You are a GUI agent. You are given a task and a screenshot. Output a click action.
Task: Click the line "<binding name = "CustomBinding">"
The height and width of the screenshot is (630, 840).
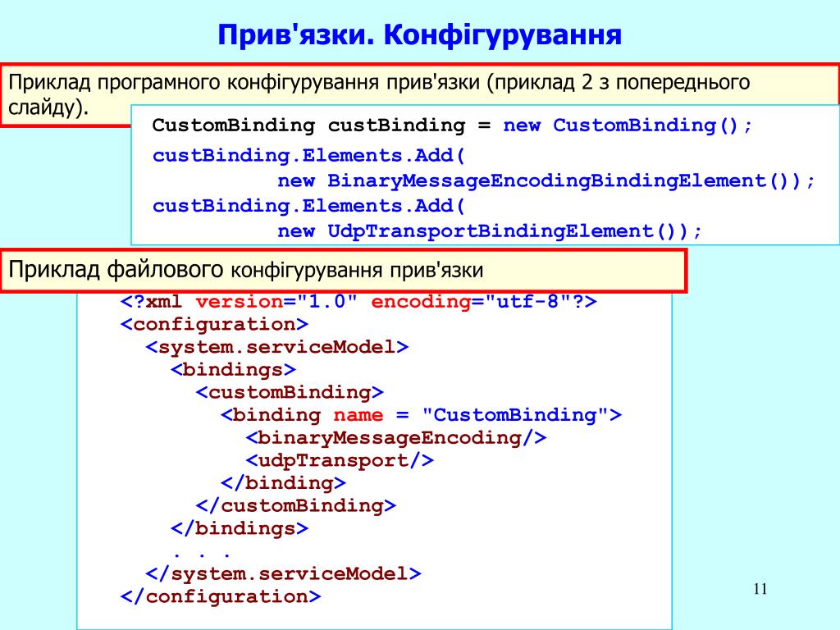point(421,415)
